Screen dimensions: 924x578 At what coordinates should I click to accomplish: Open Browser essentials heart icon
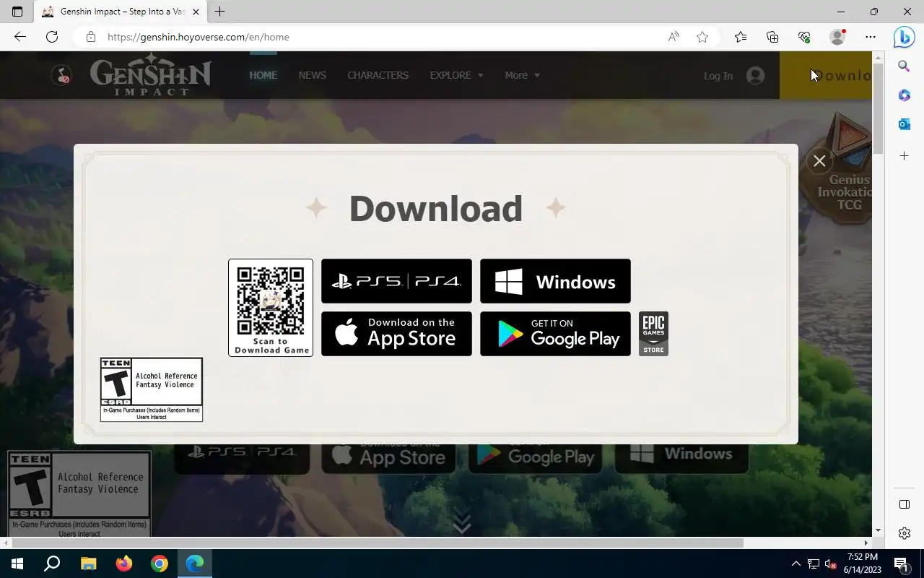pyautogui.click(x=804, y=37)
